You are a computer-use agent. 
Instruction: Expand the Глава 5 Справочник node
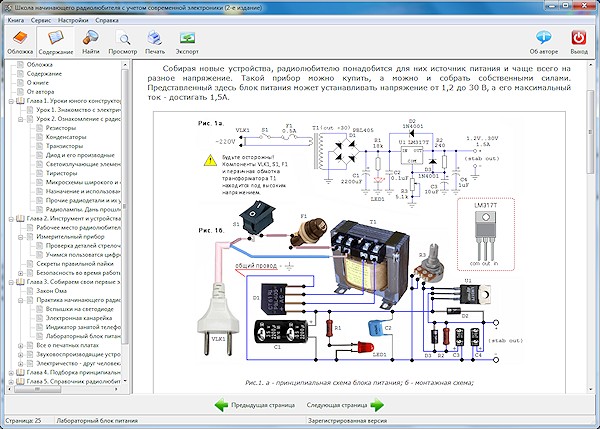(x=11, y=382)
